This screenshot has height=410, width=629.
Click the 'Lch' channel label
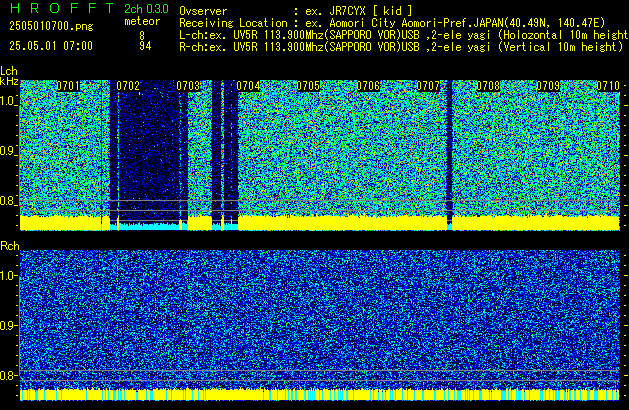(x=9, y=71)
